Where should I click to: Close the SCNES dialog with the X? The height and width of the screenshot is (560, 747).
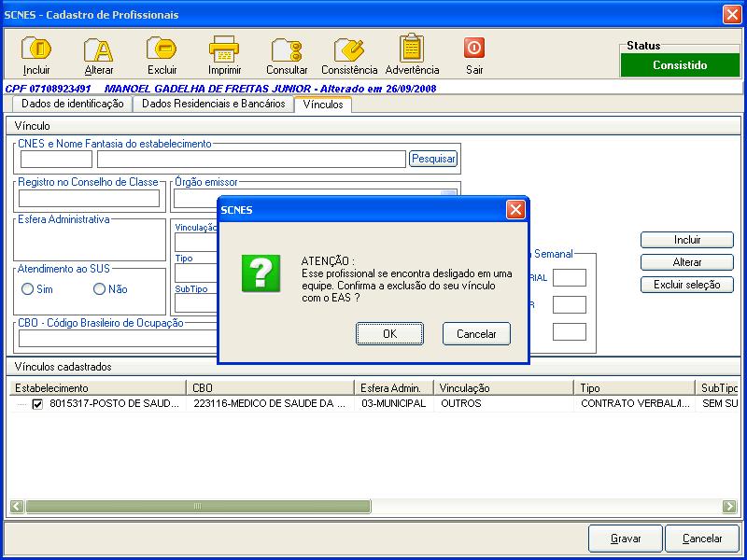(515, 209)
